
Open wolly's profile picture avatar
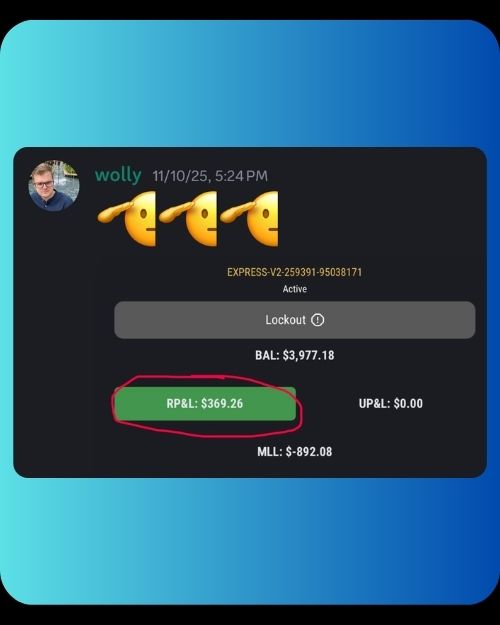tap(54, 185)
